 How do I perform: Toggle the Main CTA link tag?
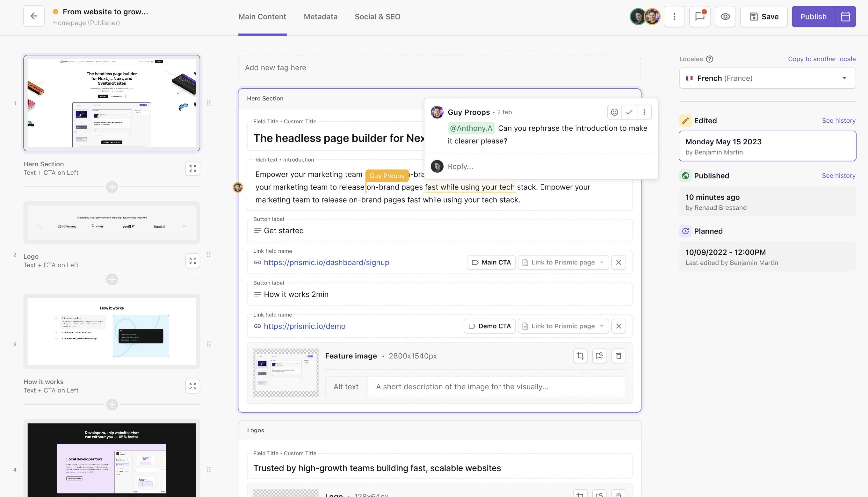click(491, 263)
